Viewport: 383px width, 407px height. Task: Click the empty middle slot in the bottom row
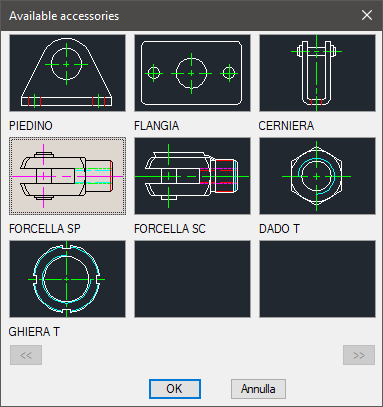coord(192,279)
